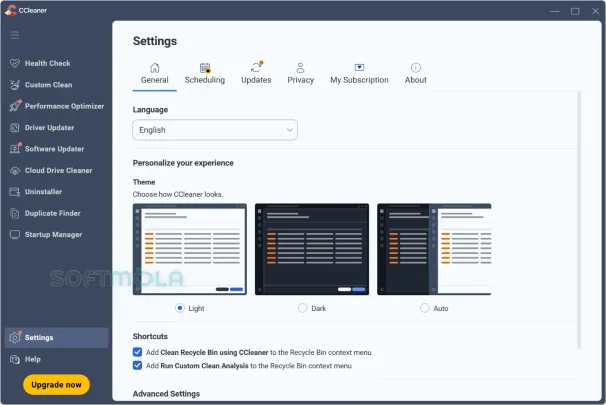This screenshot has width=606, height=405.
Task: Click the Upgrade now button
Action: pos(56,385)
